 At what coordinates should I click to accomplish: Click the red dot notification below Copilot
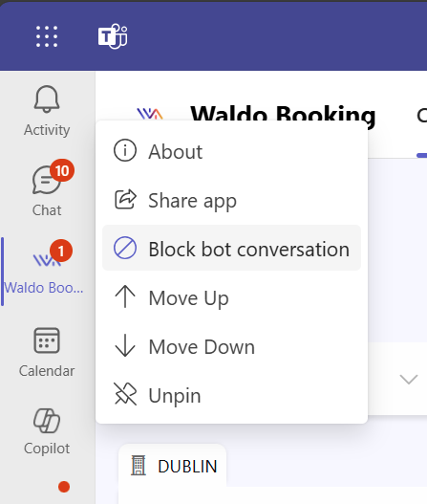click(x=64, y=487)
